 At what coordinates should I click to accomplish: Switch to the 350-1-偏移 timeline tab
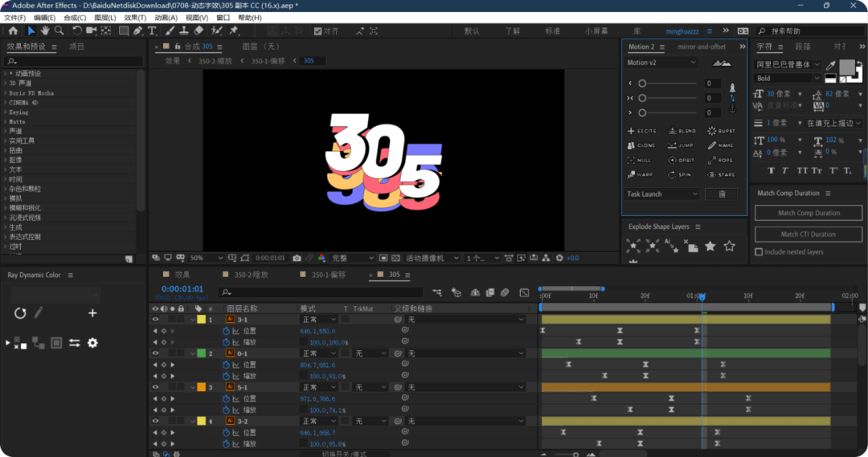(x=328, y=275)
